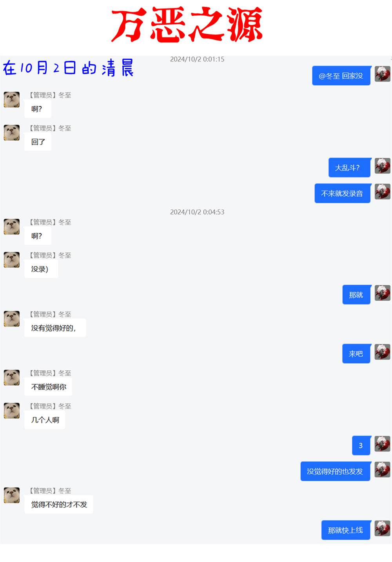Click the blue bubble "不来就发录音"

click(343, 194)
